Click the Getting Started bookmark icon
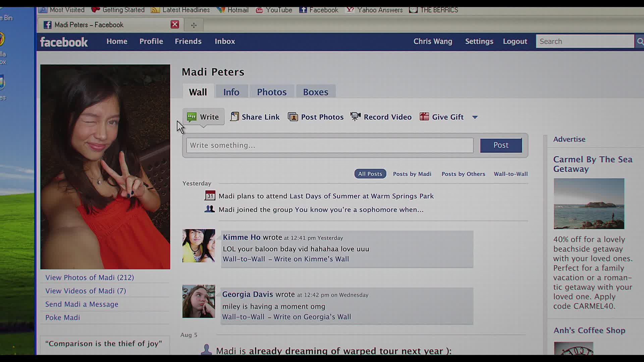The width and height of the screenshot is (644, 362). [x=96, y=10]
